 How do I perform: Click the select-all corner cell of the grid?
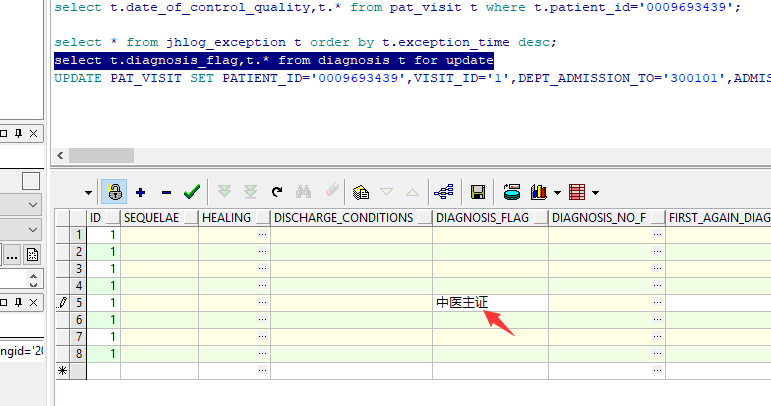pos(62,218)
